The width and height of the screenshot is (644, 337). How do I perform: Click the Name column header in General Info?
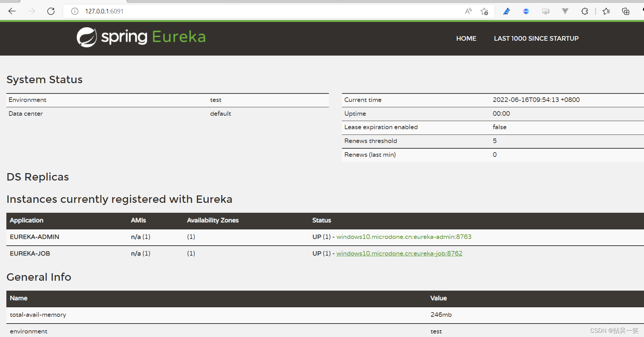coord(19,298)
